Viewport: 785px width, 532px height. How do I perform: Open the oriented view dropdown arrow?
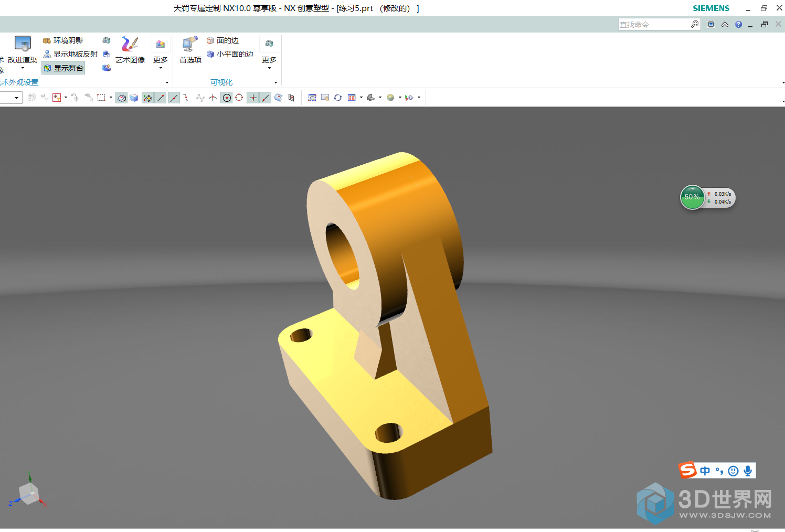click(380, 98)
